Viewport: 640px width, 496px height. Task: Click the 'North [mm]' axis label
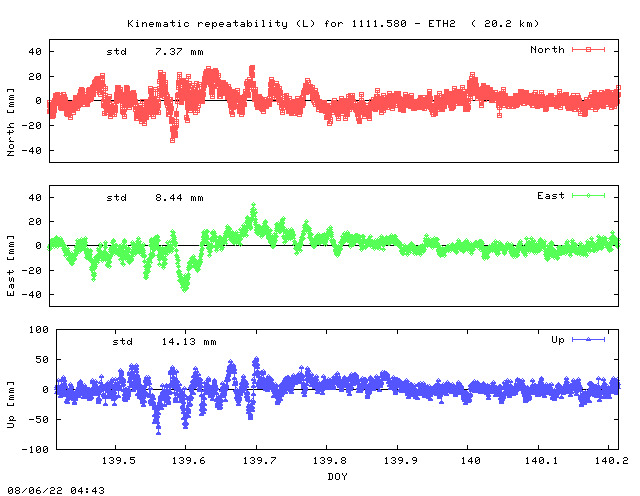click(11, 122)
